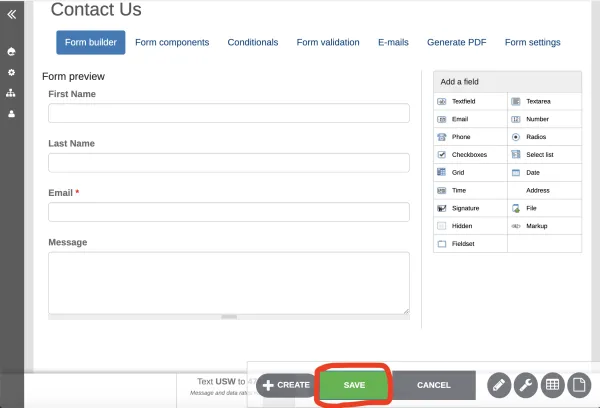Click the green SAVE button
The height and width of the screenshot is (408, 600).
tap(354, 385)
